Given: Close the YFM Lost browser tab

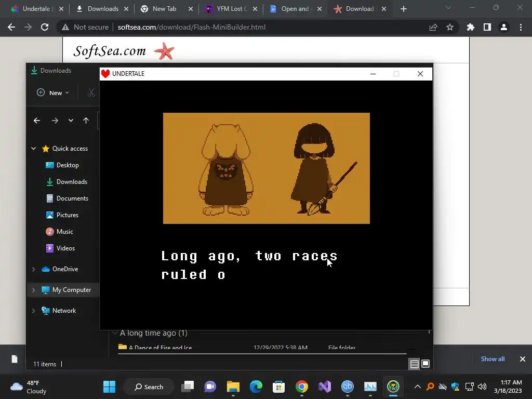Looking at the screenshot, I should tap(255, 9).
